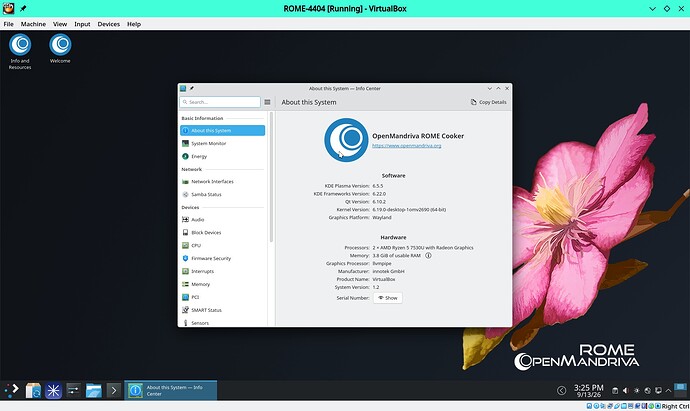Click the sidebar vertical scrollbar

(x=271, y=177)
